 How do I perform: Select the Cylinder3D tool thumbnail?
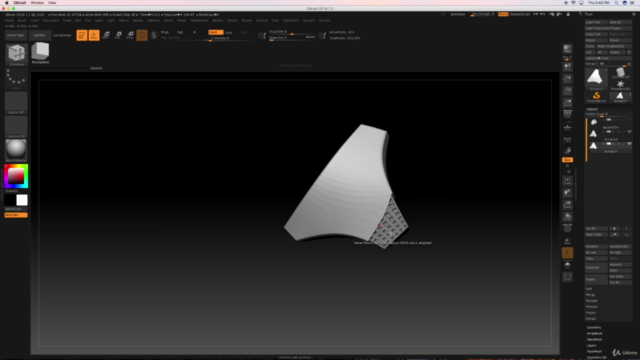coord(620,73)
